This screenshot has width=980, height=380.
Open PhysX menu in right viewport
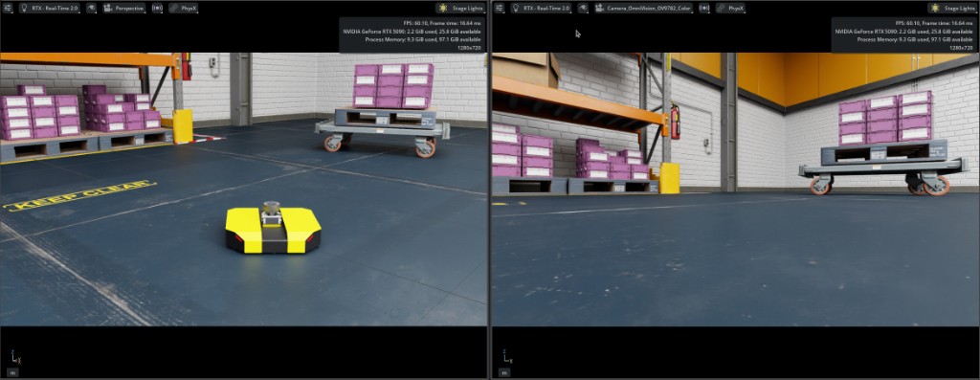730,8
